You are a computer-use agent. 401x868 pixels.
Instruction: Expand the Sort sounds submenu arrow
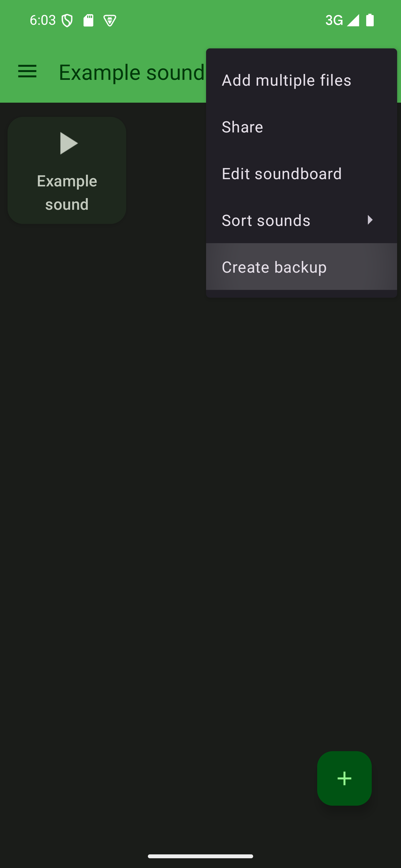(370, 220)
